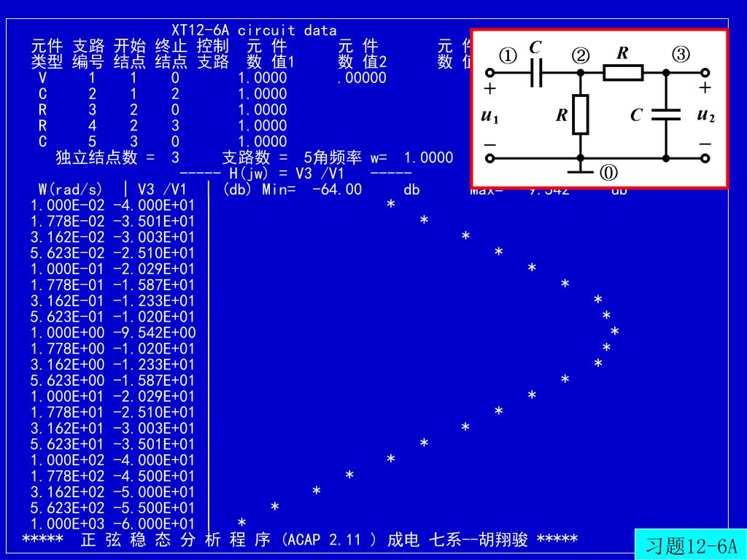Select frequency value 1.000E+00

[67, 332]
